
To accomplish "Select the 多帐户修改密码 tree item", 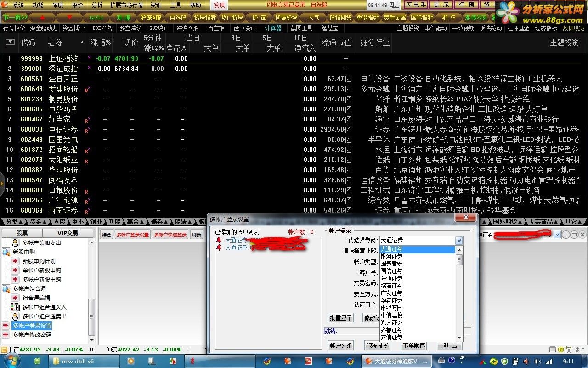I will pos(32,334).
